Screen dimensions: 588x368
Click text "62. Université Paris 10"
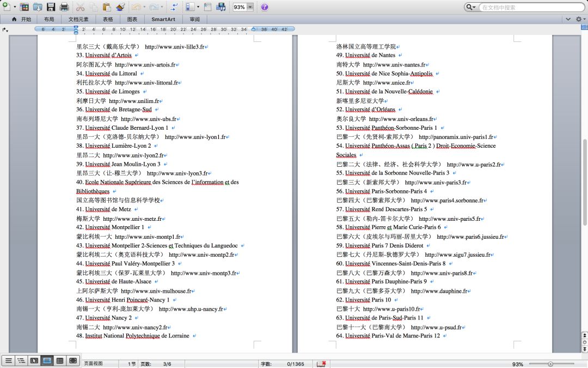(363, 300)
